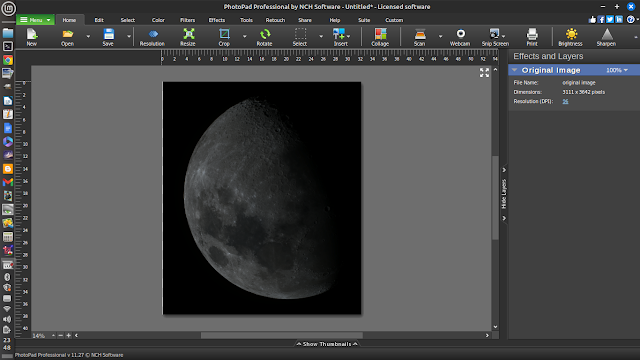The image size is (640, 360).
Task: Show Thumbnails bar at bottom
Action: click(327, 344)
